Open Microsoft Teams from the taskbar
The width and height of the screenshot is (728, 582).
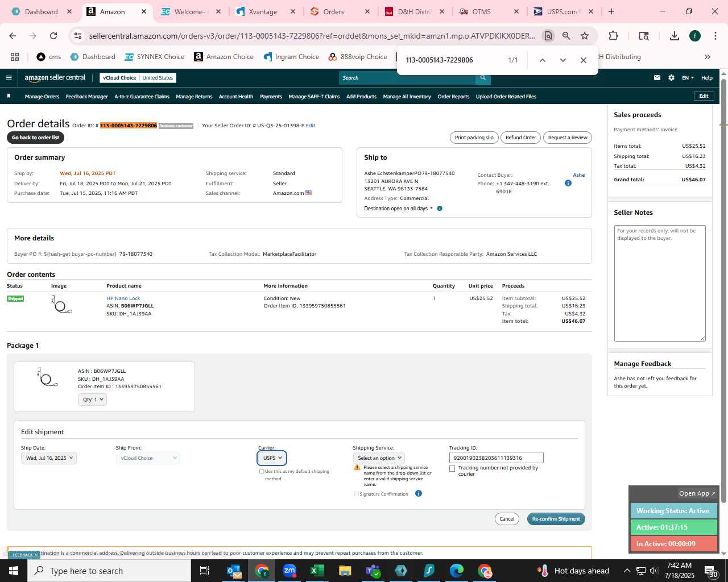[x=373, y=571]
